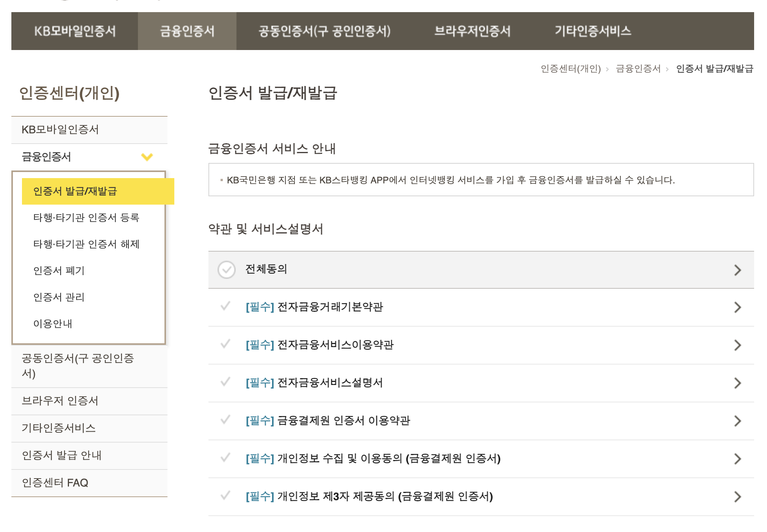Switch to KB모바일인증서 top tab
767x532 pixels.
coord(75,31)
